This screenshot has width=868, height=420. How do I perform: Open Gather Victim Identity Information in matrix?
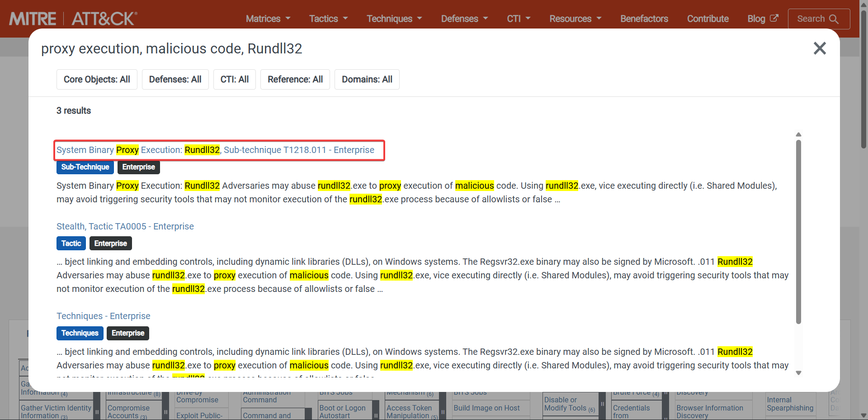pos(56,412)
